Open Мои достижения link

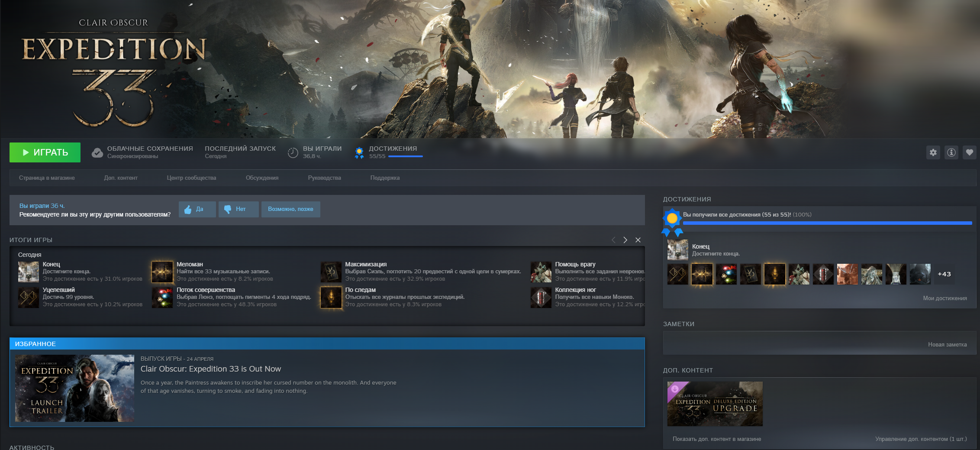point(945,298)
